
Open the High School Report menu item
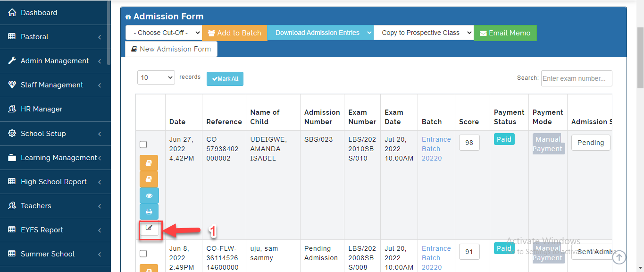click(55, 182)
